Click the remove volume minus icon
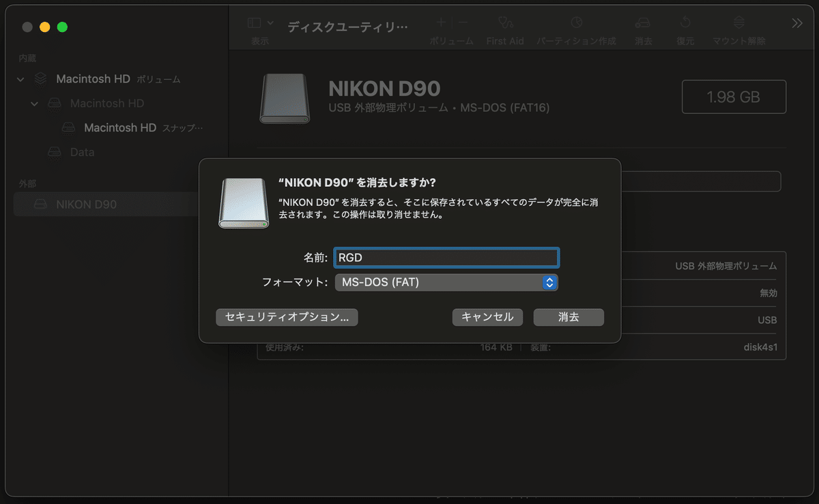The image size is (819, 504). tap(463, 23)
